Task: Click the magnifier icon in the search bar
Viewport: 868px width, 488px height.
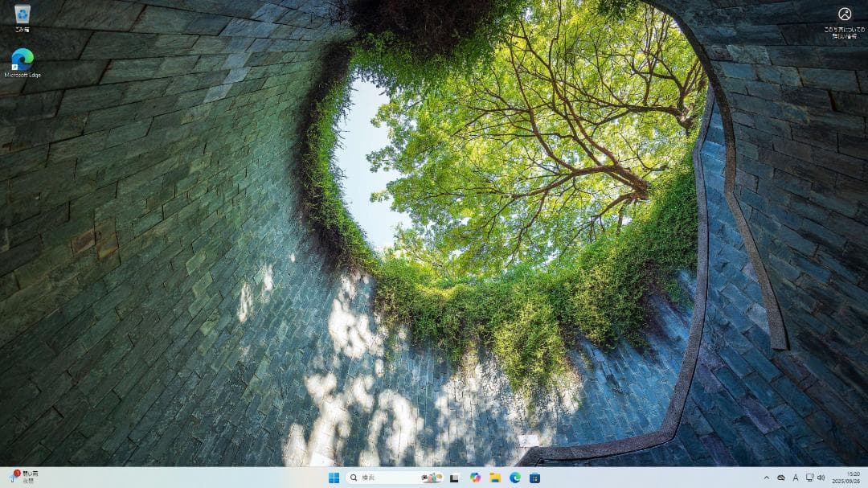Action: click(x=354, y=477)
